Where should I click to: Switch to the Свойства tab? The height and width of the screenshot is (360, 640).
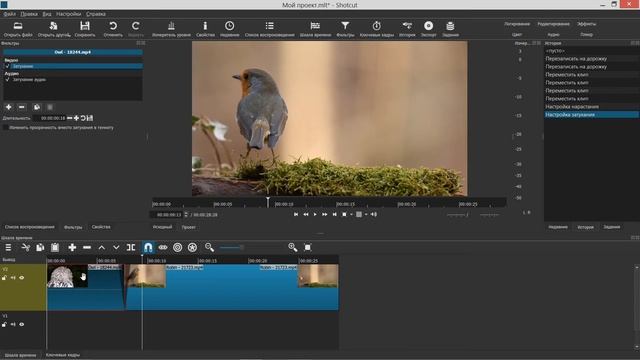pyautogui.click(x=101, y=227)
